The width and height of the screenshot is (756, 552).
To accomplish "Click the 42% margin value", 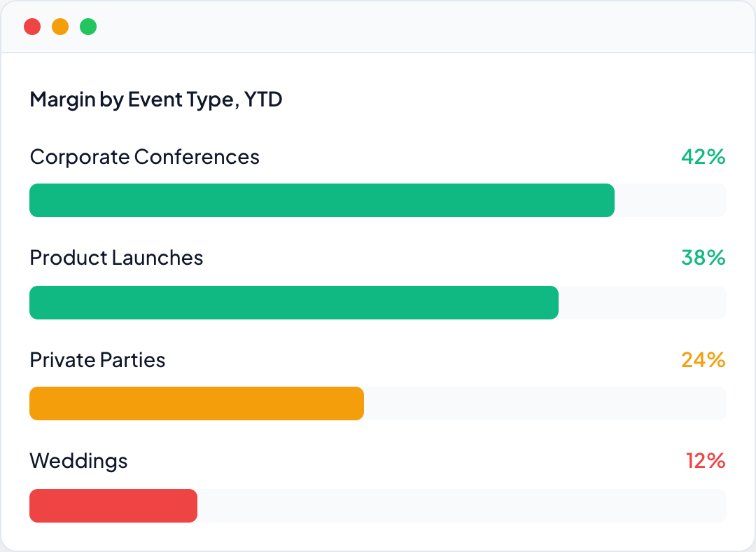I will [x=703, y=157].
